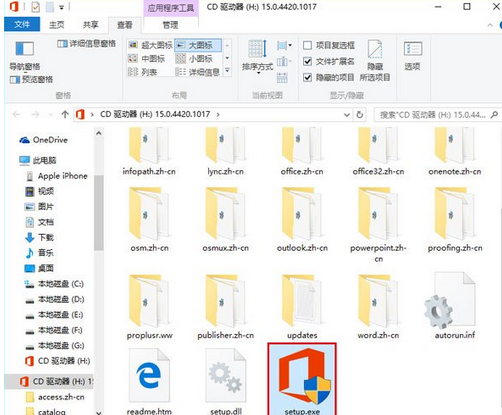Open the proplusr.ww folder
Viewport: 502px width, 415px height.
click(x=149, y=307)
